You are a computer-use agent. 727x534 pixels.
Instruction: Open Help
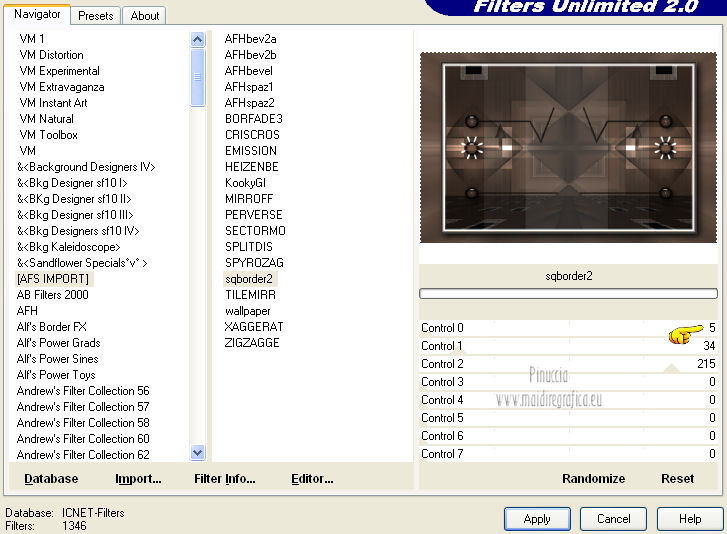point(690,519)
